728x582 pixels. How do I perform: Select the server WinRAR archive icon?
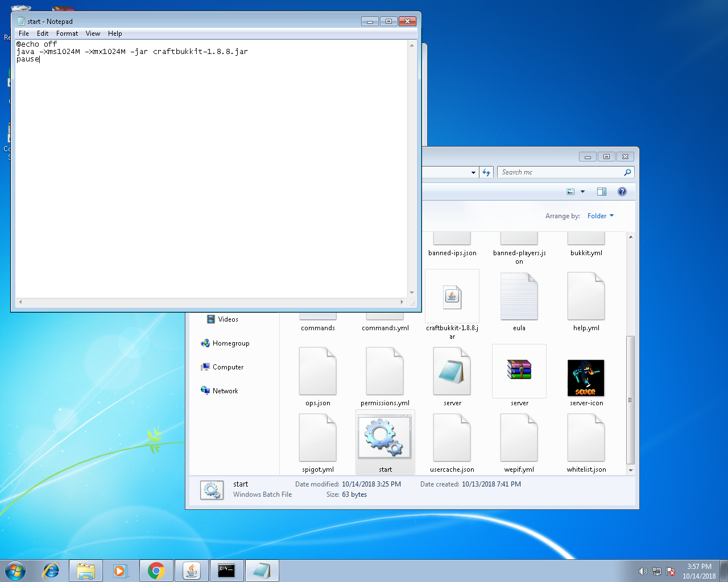point(519,371)
